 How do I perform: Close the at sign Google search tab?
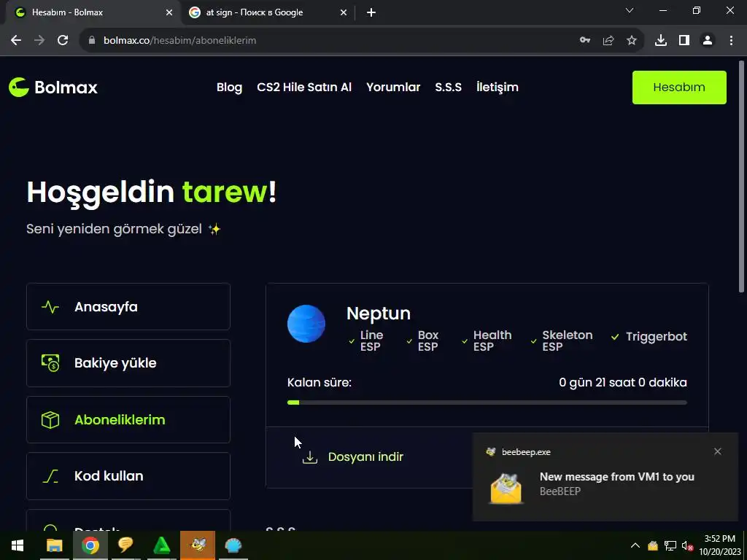coord(344,13)
